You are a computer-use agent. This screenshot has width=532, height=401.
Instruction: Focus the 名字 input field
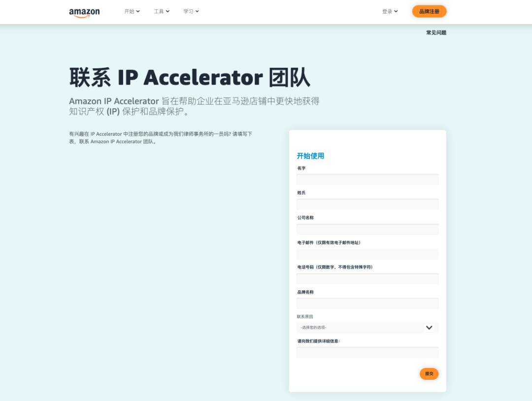coord(367,179)
